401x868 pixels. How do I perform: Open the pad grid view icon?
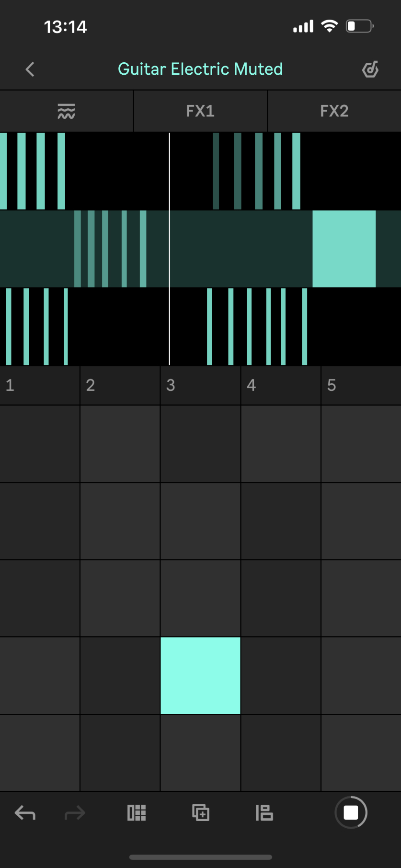[137, 813]
